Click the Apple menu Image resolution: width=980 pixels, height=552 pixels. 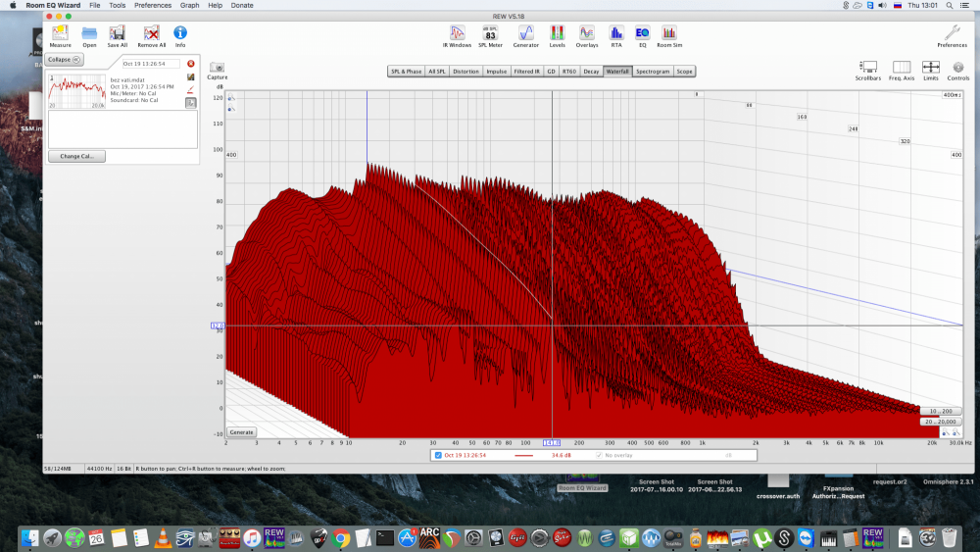click(x=13, y=5)
